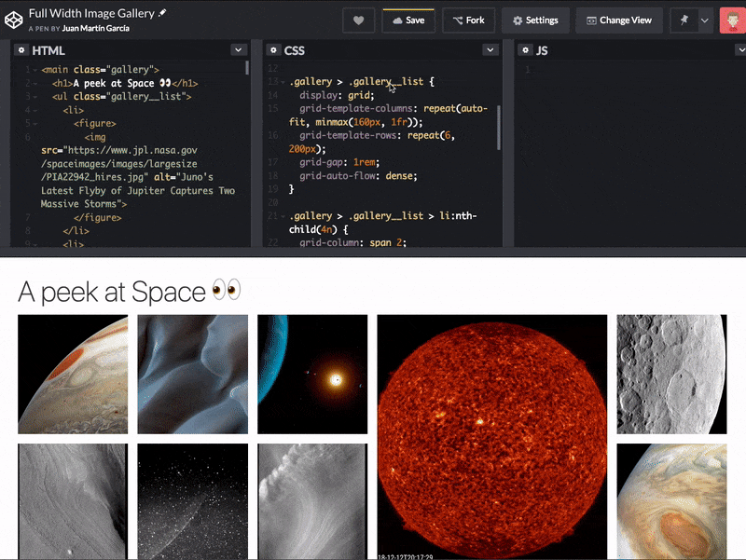Open the grey cratered surface image
Viewport: 746px width, 560px height.
(671, 375)
